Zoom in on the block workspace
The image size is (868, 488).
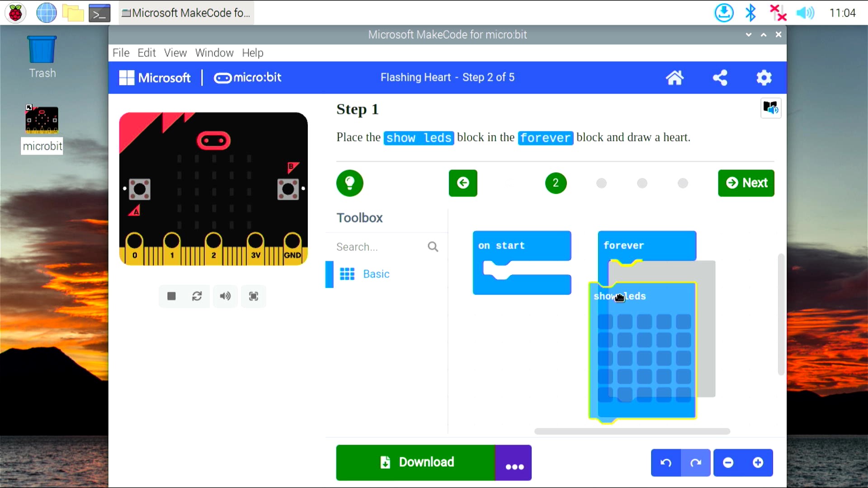(x=758, y=462)
